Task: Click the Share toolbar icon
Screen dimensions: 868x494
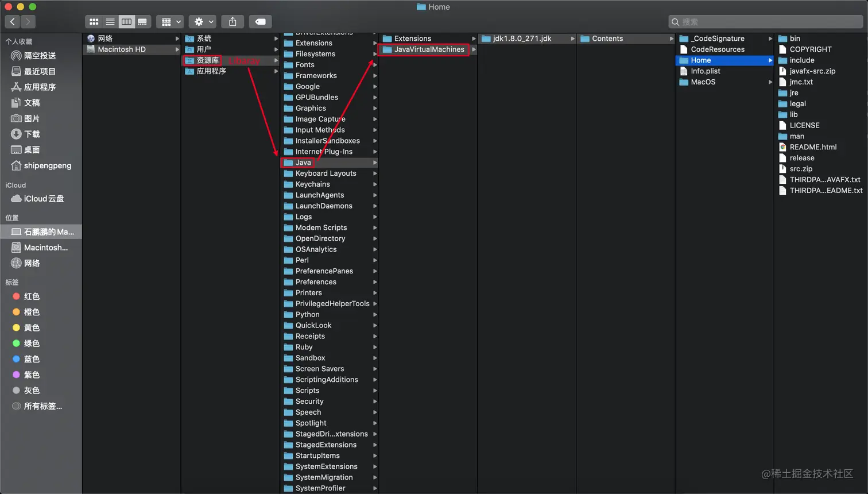Action: (232, 22)
